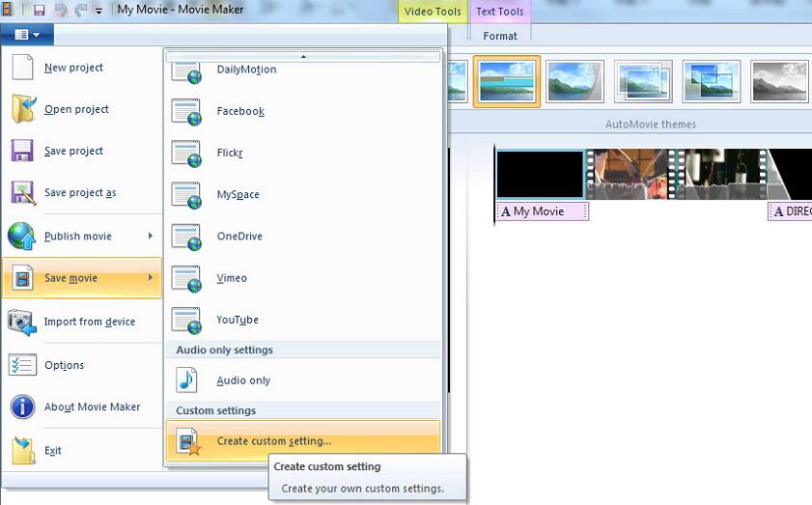Screen dimensions: 812x505
Task: Click the Save movie filmstrip icon
Action: 23,278
